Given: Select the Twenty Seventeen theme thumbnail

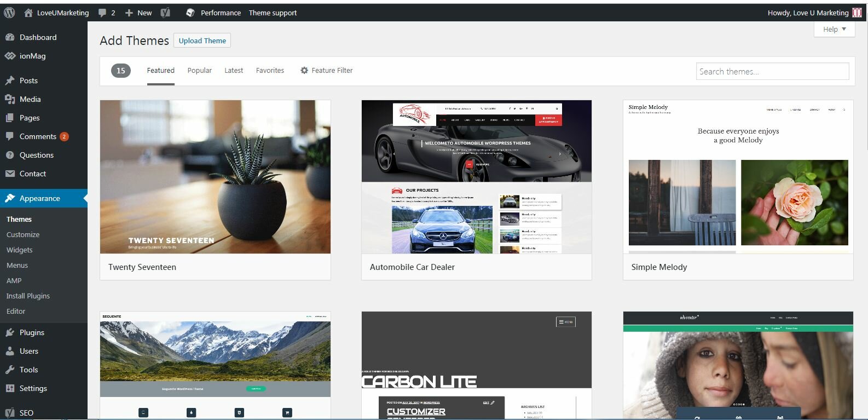Looking at the screenshot, I should coord(215,177).
